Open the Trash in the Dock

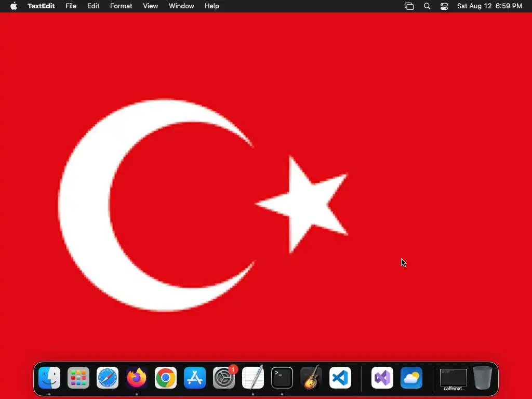483,378
